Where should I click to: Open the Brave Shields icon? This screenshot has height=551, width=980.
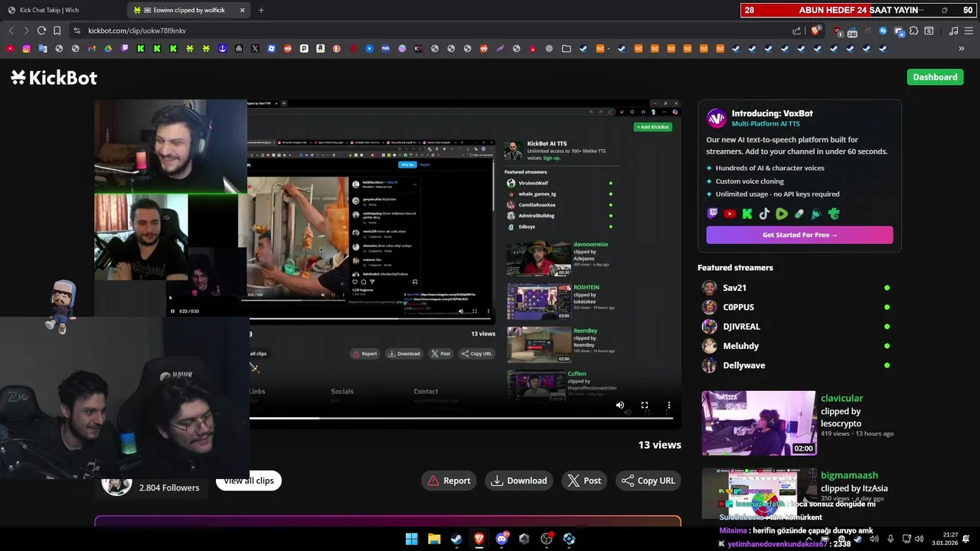tap(816, 31)
